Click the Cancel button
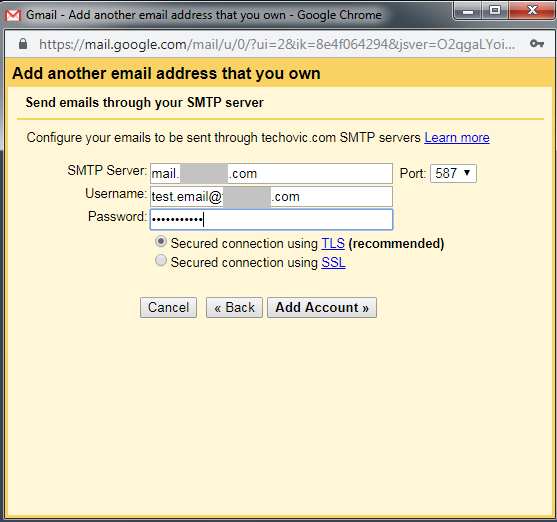This screenshot has height=522, width=557. (168, 307)
